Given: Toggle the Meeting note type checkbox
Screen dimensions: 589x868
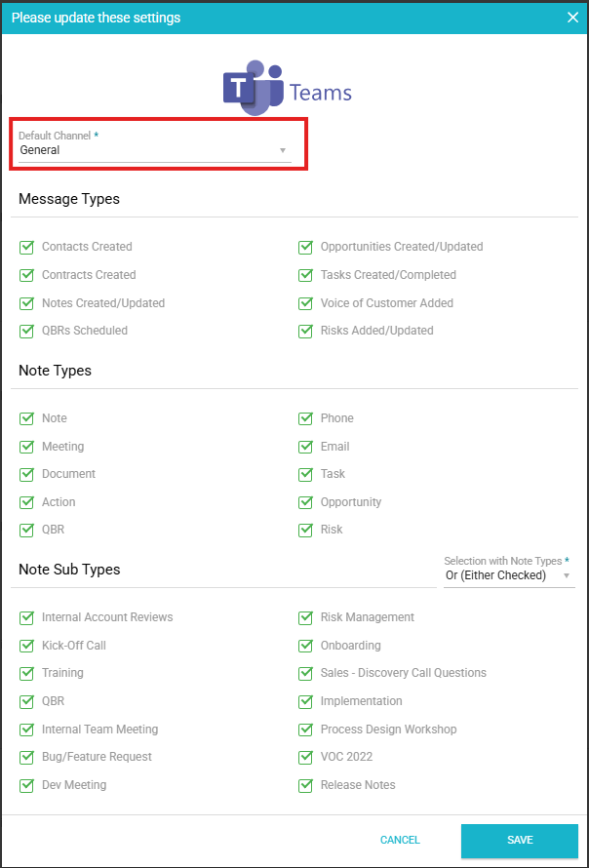Looking at the screenshot, I should (x=27, y=447).
